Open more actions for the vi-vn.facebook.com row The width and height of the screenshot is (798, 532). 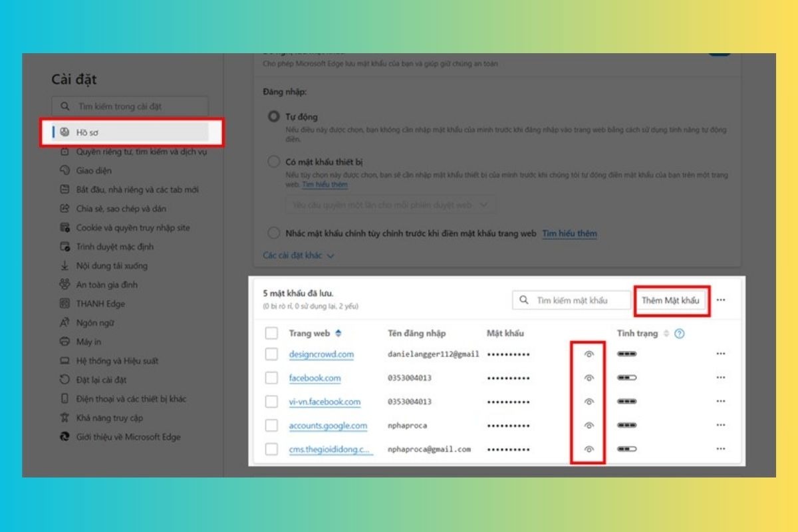point(721,402)
